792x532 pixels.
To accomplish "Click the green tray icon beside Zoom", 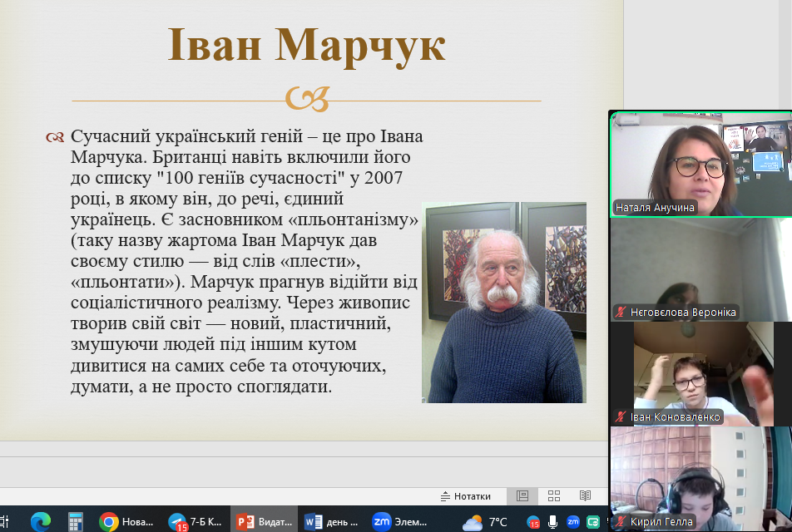I will point(592,521).
